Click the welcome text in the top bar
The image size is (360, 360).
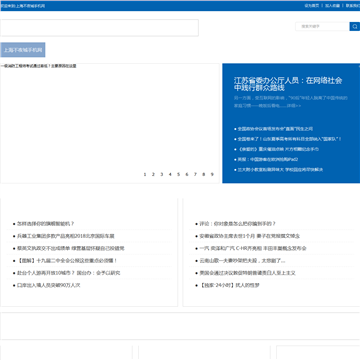pos(23,6)
